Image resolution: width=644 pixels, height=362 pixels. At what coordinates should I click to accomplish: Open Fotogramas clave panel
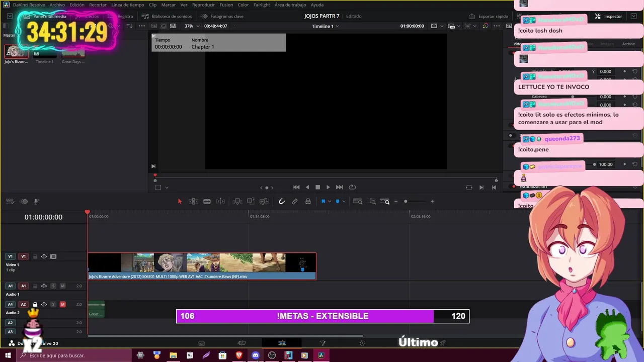222,16
